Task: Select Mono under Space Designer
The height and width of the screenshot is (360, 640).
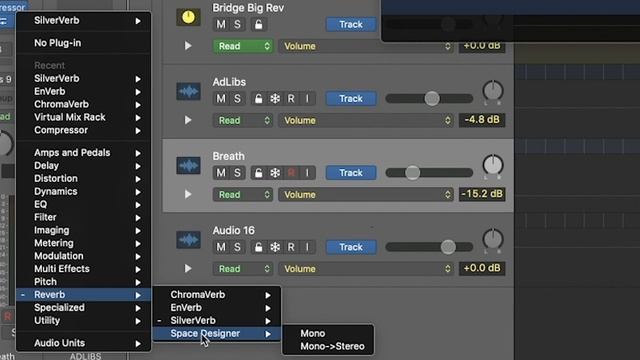Action: point(328,333)
